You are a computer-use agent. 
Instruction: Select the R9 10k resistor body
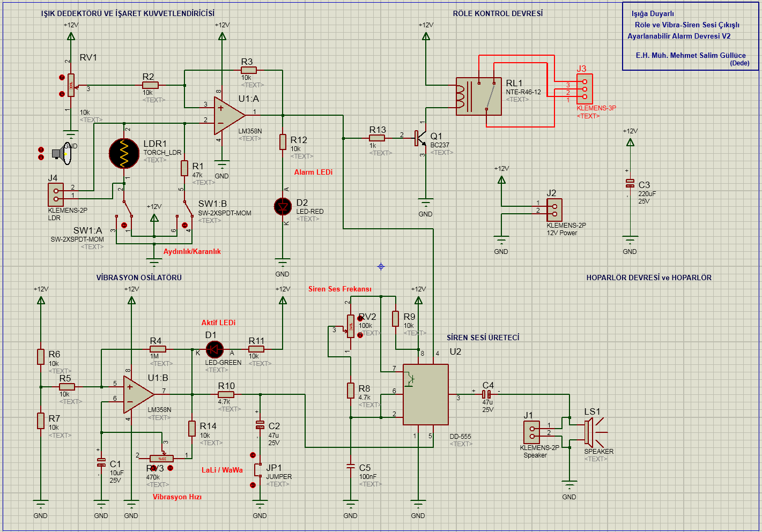[x=395, y=319]
